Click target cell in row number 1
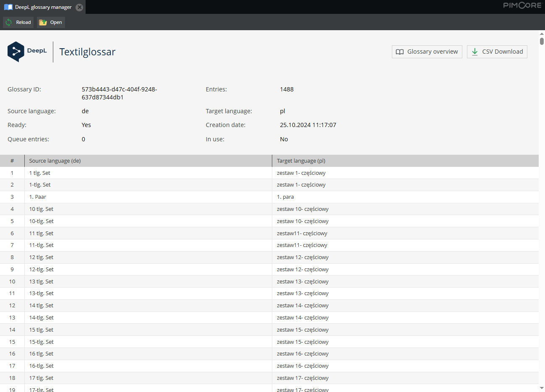This screenshot has height=392, width=545. 405,173
